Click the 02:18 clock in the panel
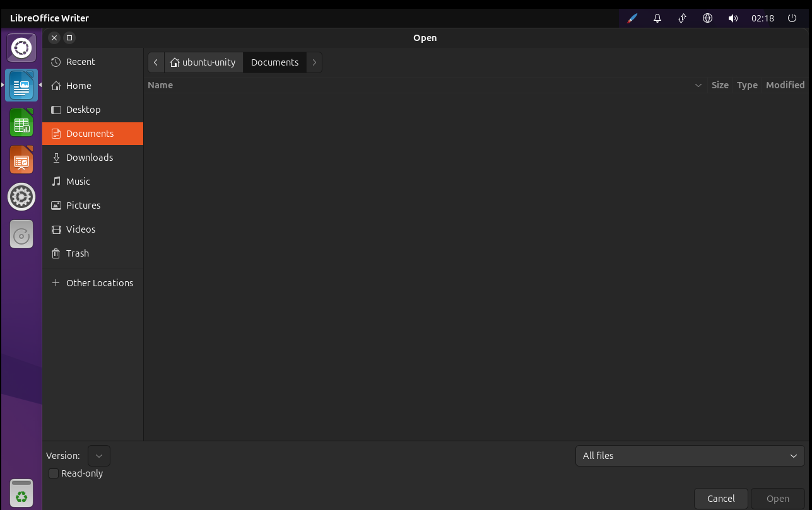 [x=763, y=18]
